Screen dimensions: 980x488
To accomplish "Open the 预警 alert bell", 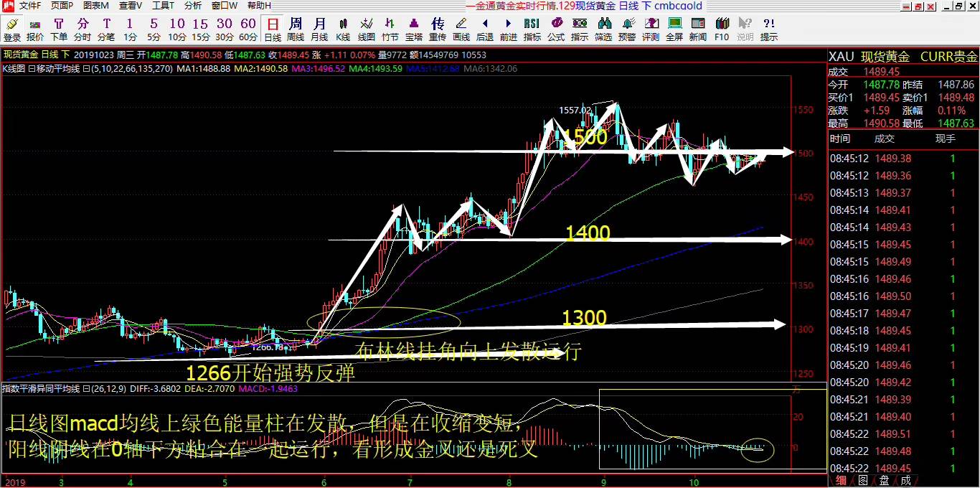I will tap(627, 29).
